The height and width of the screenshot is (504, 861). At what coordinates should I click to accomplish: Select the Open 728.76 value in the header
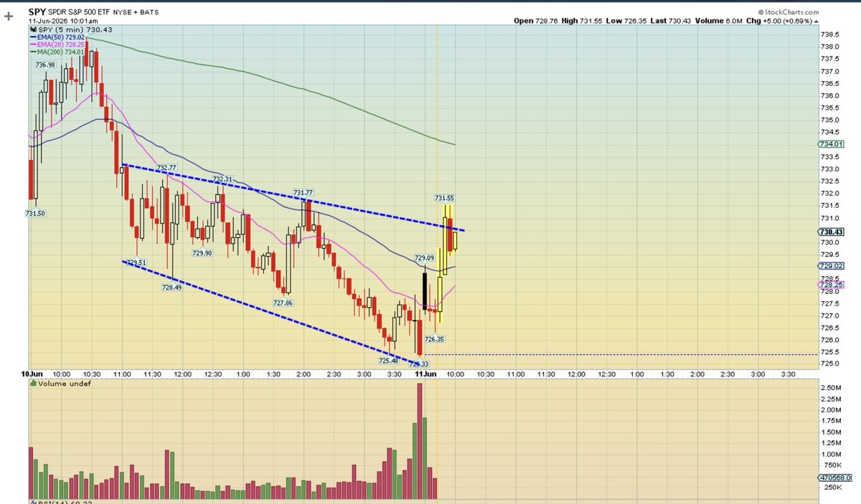tap(535, 21)
